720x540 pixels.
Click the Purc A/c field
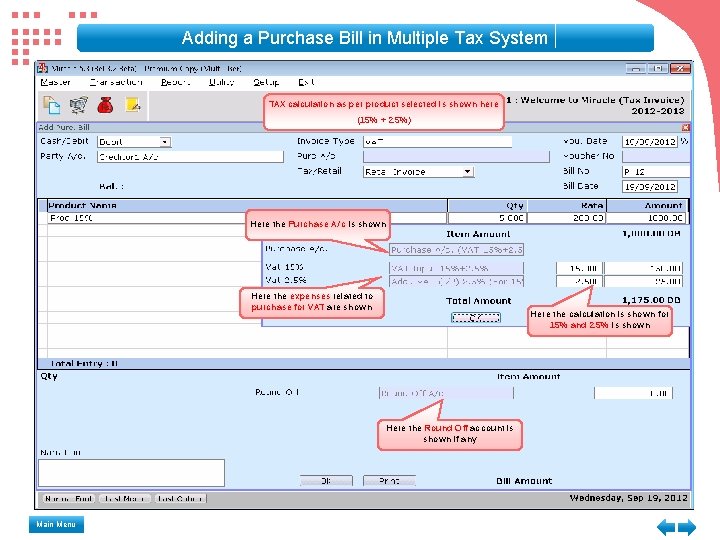456,157
